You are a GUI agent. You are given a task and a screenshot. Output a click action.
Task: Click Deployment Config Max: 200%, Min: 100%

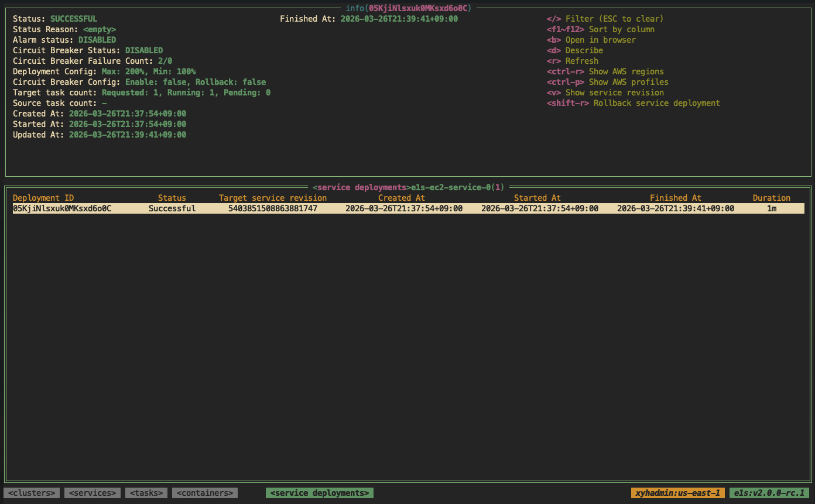tap(104, 71)
